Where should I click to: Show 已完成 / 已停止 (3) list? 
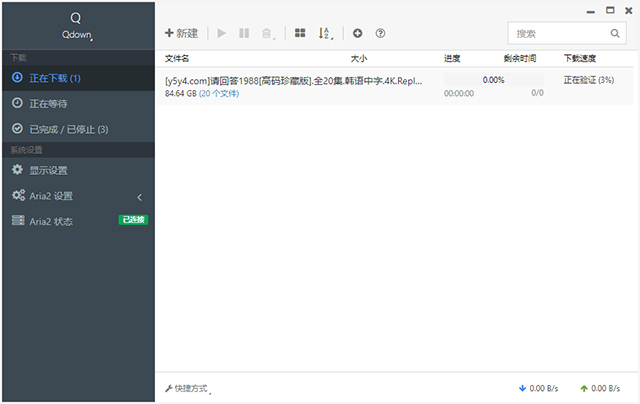(78, 129)
